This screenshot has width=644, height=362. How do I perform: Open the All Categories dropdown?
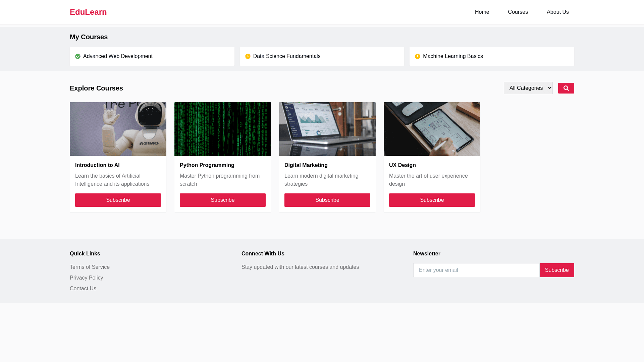click(528, 88)
